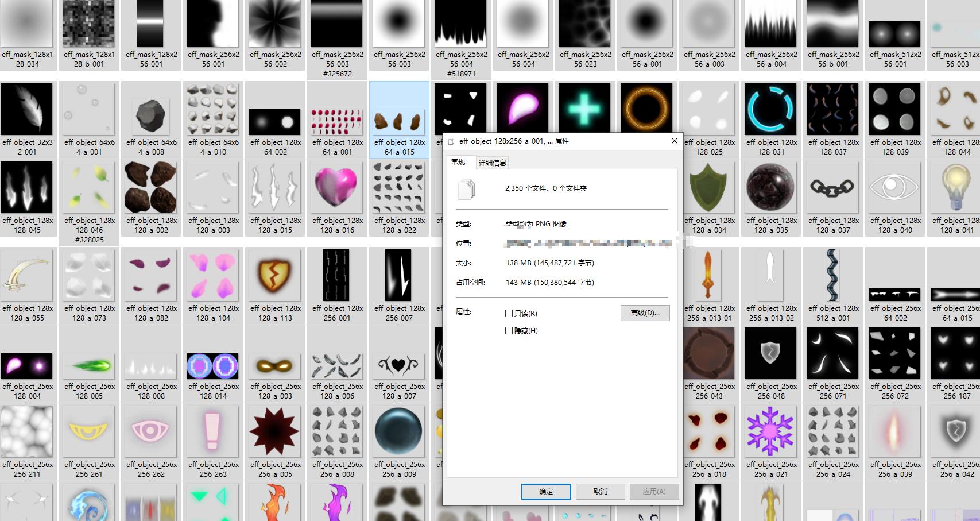980x521 pixels.
Task: Select heart ornament thumbnail eff_object_256x128_a_007
Action: 399,366
